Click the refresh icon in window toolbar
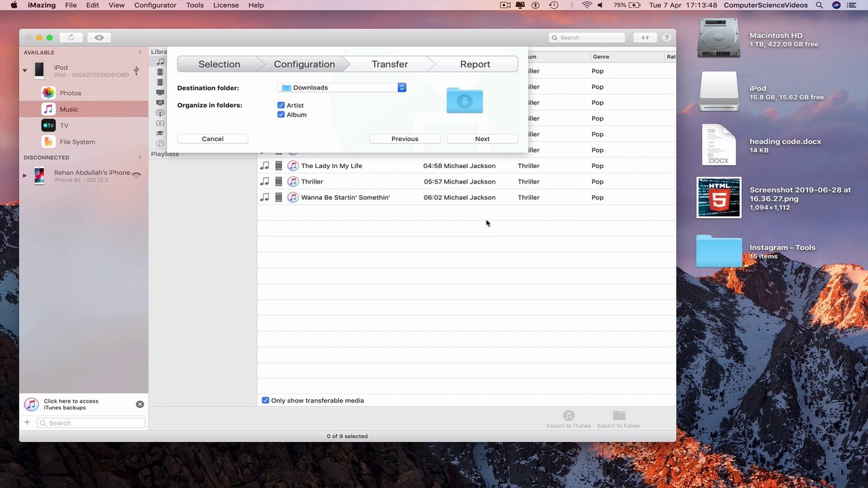 tap(71, 38)
